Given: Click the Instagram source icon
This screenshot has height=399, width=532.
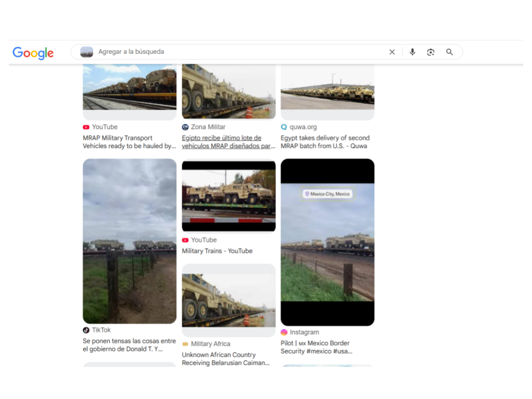Looking at the screenshot, I should point(284,332).
